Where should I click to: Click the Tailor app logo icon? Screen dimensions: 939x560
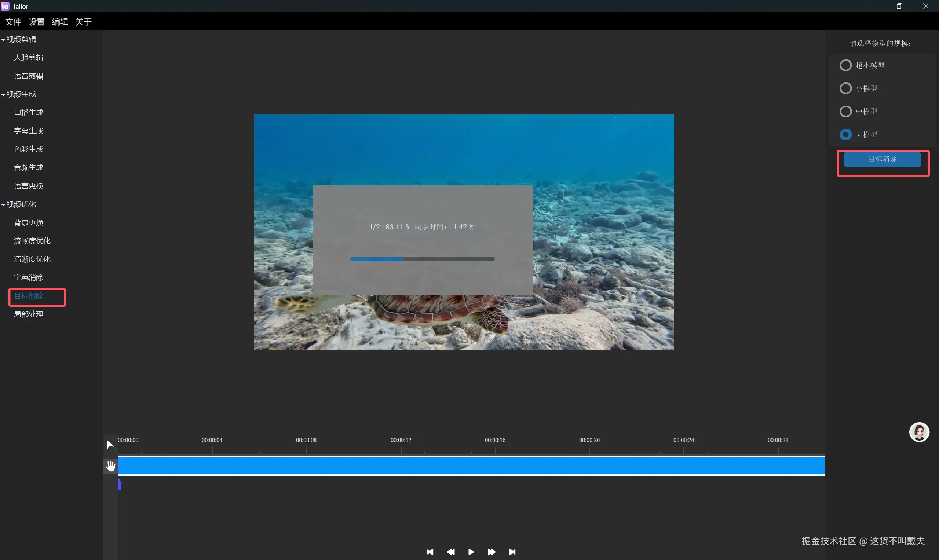[5, 6]
